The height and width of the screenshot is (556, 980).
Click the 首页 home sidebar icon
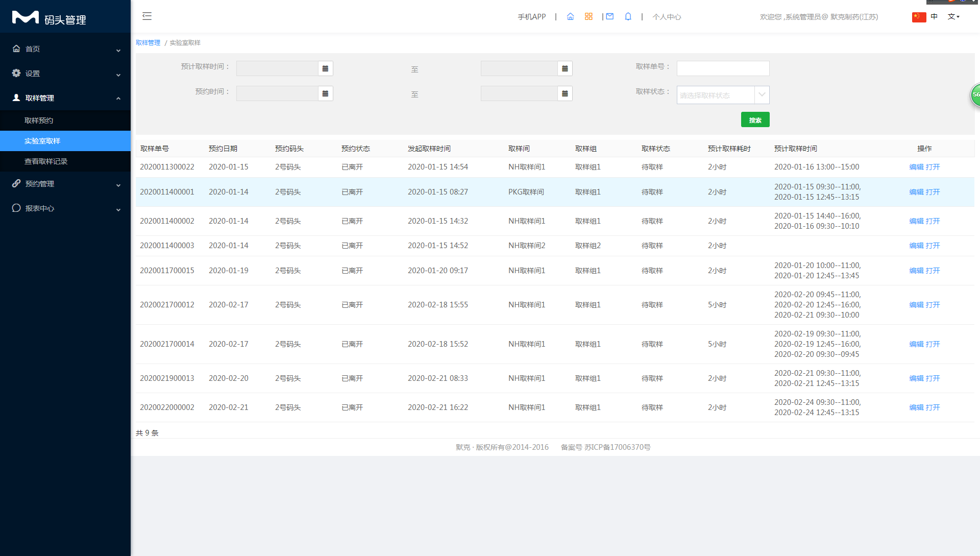pos(16,49)
